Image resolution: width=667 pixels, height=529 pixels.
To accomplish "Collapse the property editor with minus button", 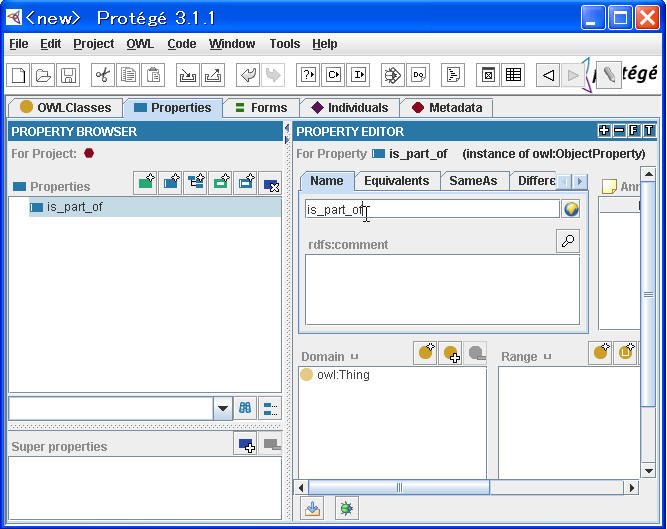I will [x=619, y=131].
